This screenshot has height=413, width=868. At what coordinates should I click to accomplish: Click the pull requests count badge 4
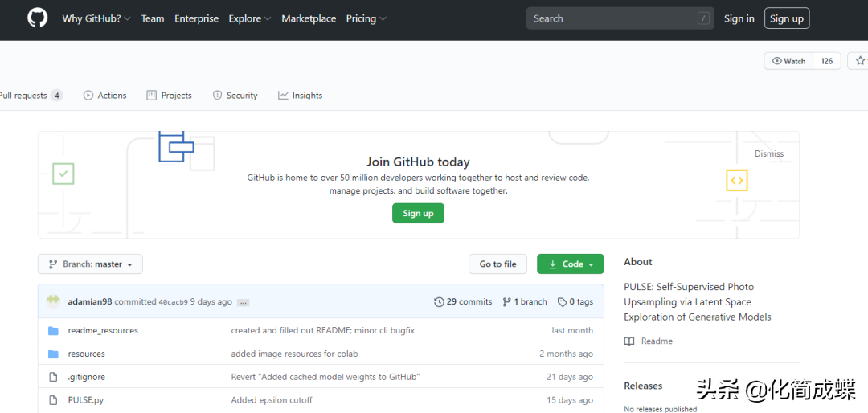click(56, 96)
